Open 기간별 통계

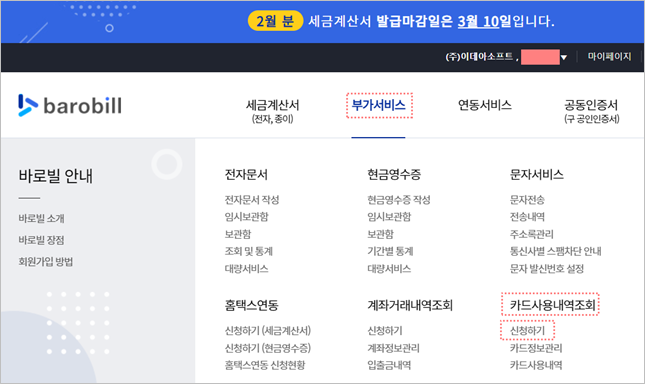point(390,251)
